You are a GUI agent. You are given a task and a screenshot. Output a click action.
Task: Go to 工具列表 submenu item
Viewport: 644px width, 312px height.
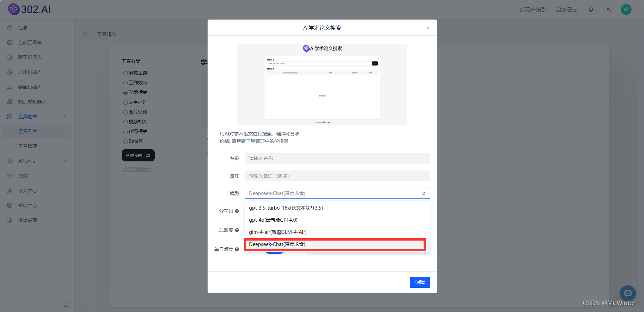click(37, 131)
